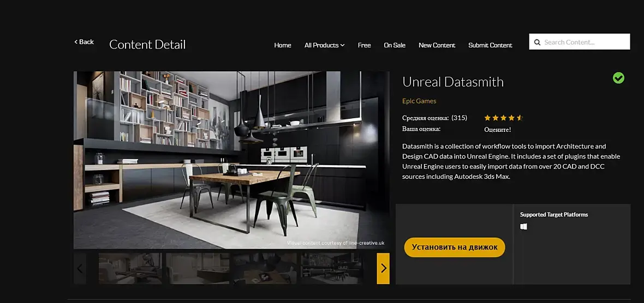
Task: Click the star rating icons
Action: click(x=504, y=118)
